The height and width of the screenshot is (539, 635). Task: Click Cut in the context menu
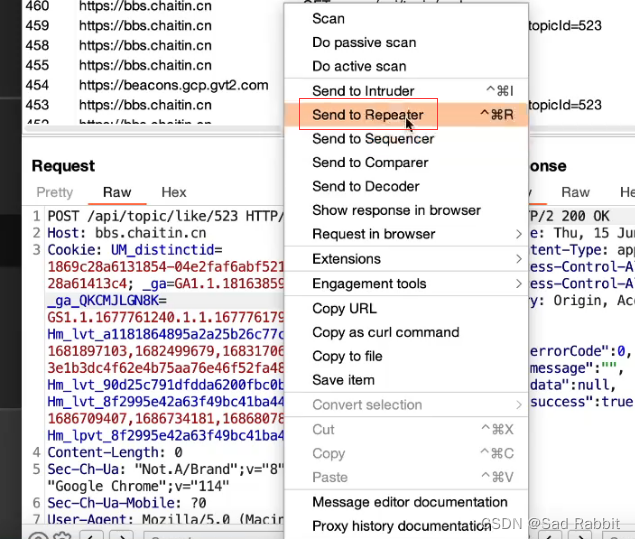pyautogui.click(x=406, y=430)
